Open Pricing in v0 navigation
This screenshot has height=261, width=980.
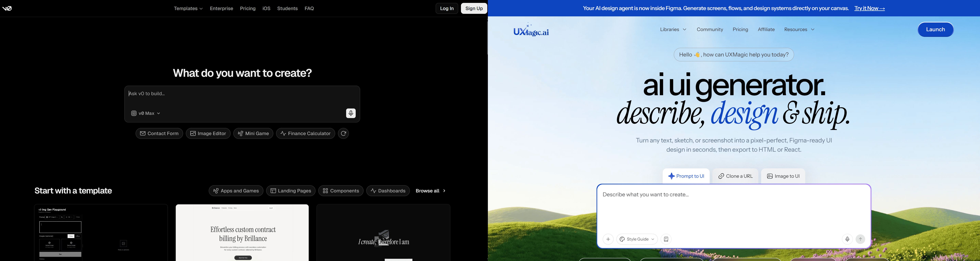248,8
